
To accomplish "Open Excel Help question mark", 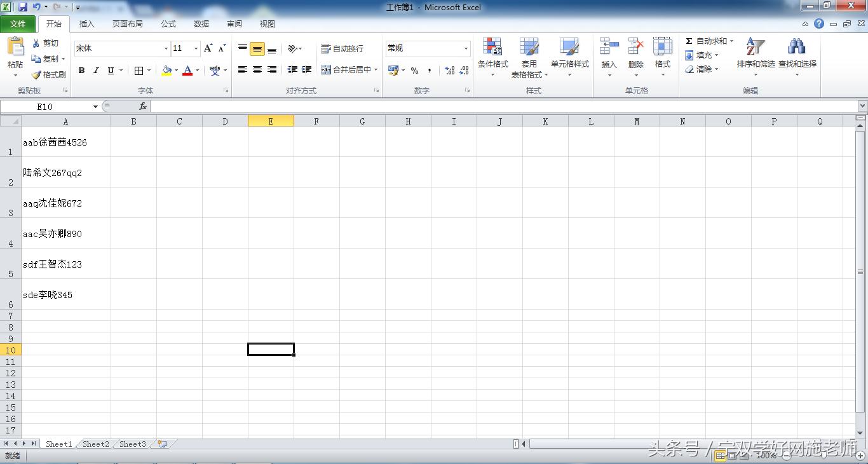I will point(819,24).
